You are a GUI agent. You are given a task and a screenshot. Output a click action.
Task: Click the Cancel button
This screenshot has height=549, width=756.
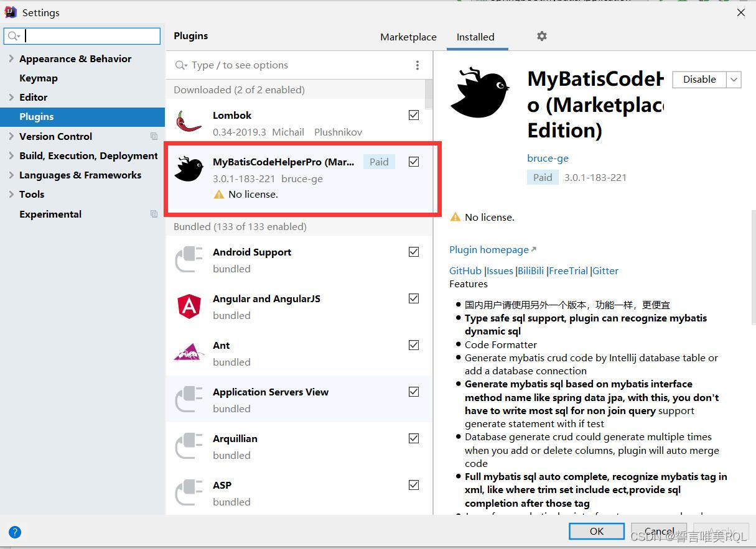[x=660, y=531]
